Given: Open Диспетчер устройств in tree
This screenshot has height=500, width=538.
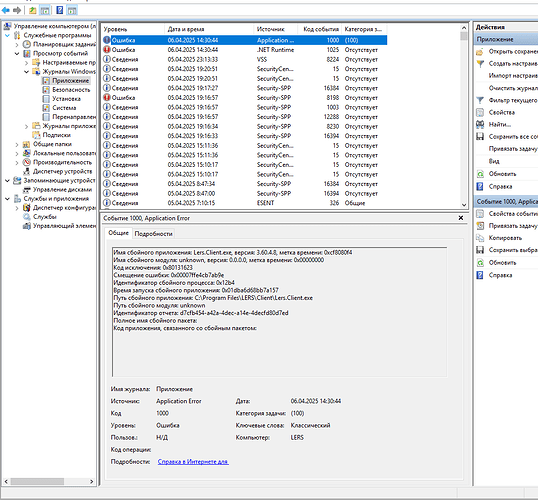Looking at the screenshot, I should pos(62,171).
